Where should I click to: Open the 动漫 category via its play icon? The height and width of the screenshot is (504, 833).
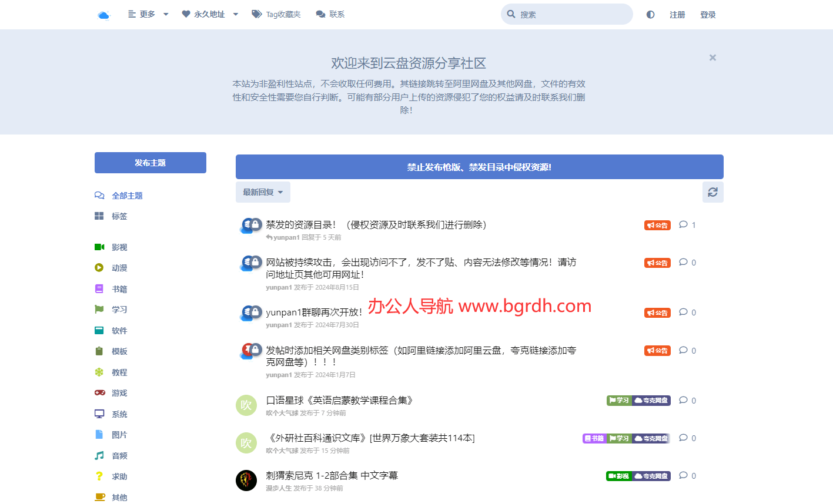click(x=99, y=268)
